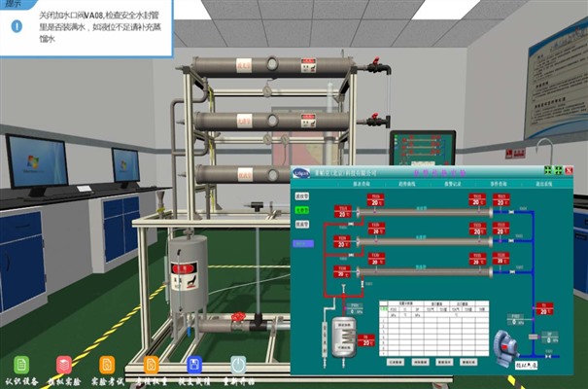The width and height of the screenshot is (588, 389).
Task: Toggle the green highlighted tube selector button
Action: [x=302, y=210]
